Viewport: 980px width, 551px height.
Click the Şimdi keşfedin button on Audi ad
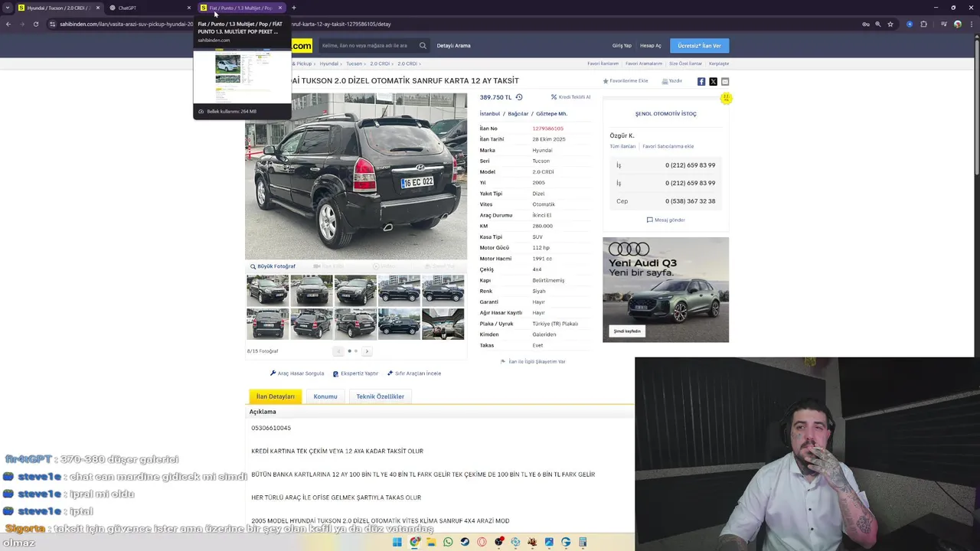(627, 331)
